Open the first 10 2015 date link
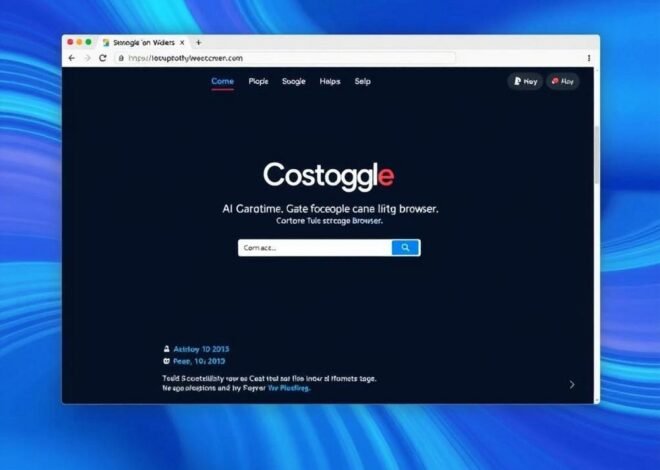Image resolution: width=660 pixels, height=470 pixels. point(201,349)
